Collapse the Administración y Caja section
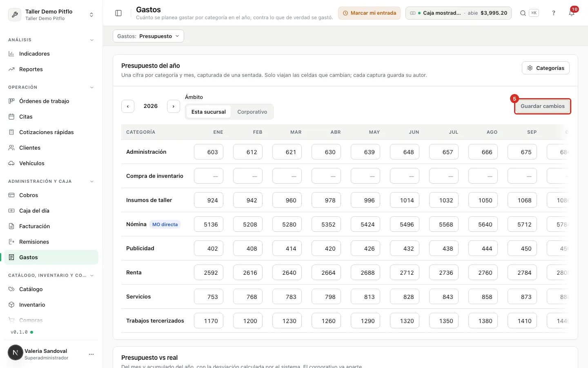Screen dimensions: 588x368 pyautogui.click(x=92, y=182)
